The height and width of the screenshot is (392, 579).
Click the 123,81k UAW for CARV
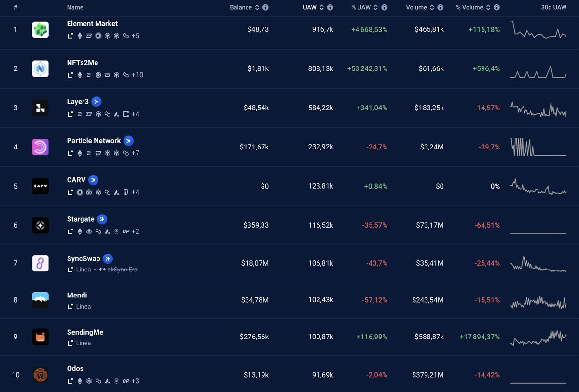click(x=321, y=186)
